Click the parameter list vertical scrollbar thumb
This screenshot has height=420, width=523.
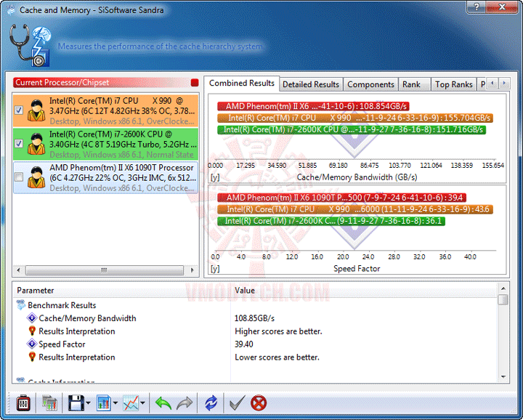pyautogui.click(x=503, y=299)
